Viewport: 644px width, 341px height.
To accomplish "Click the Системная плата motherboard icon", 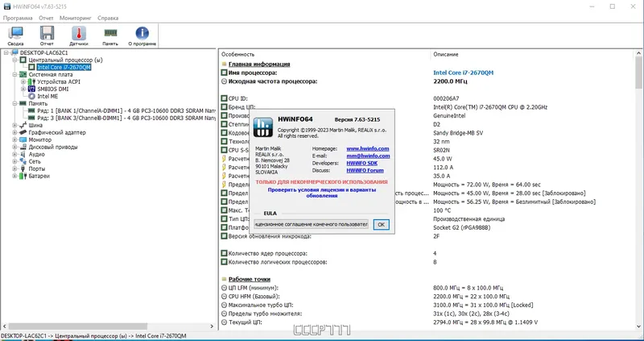I will click(23, 74).
